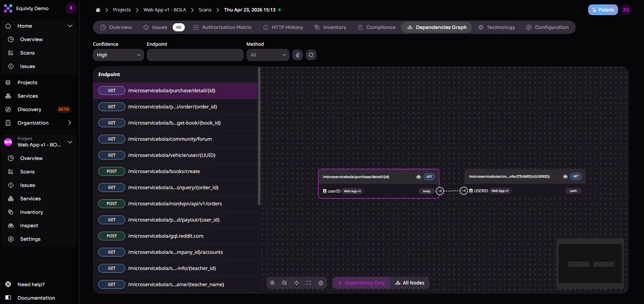
Task: Expand the Organization submenu arrow
Action: point(70,123)
